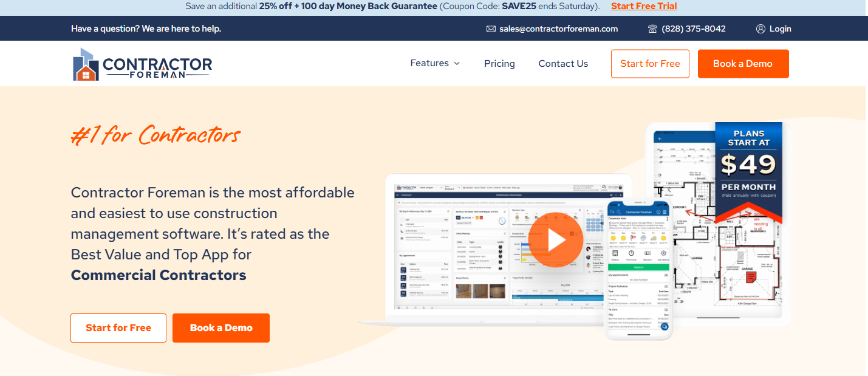Image resolution: width=868 pixels, height=376 pixels.
Task: Click the Contractor Foreman logo
Action: click(x=142, y=64)
